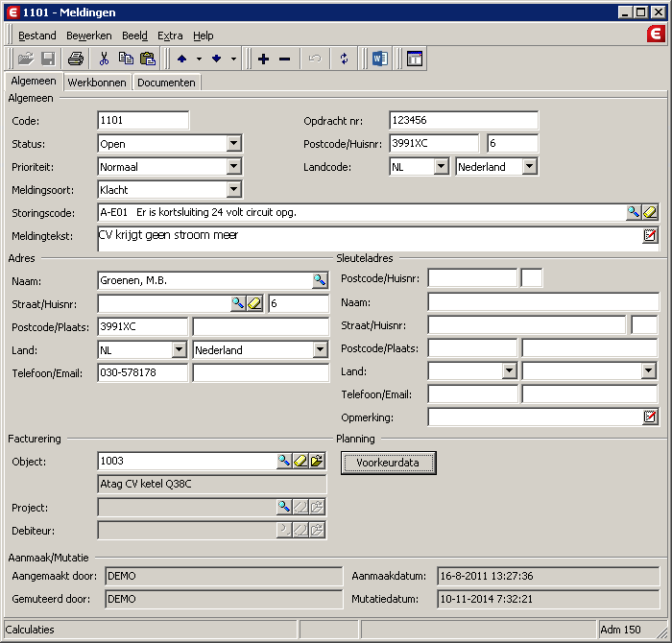Click into the Code field
Image resolution: width=672 pixels, height=643 pixels.
pos(143,120)
